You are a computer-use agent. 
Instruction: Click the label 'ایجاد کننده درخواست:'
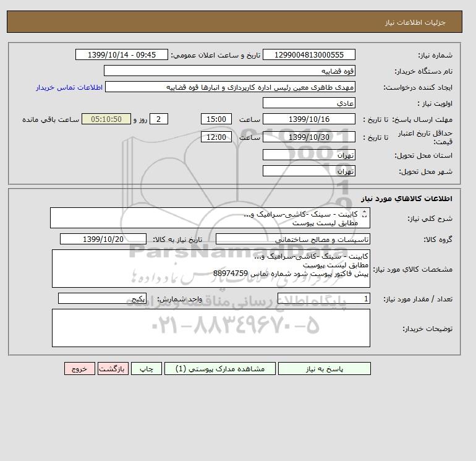418,87
